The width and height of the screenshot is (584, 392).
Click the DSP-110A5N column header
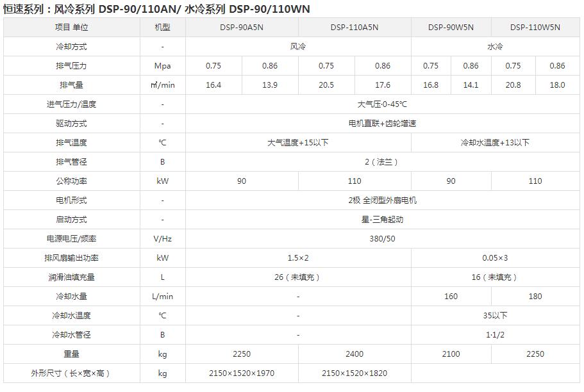click(355, 28)
